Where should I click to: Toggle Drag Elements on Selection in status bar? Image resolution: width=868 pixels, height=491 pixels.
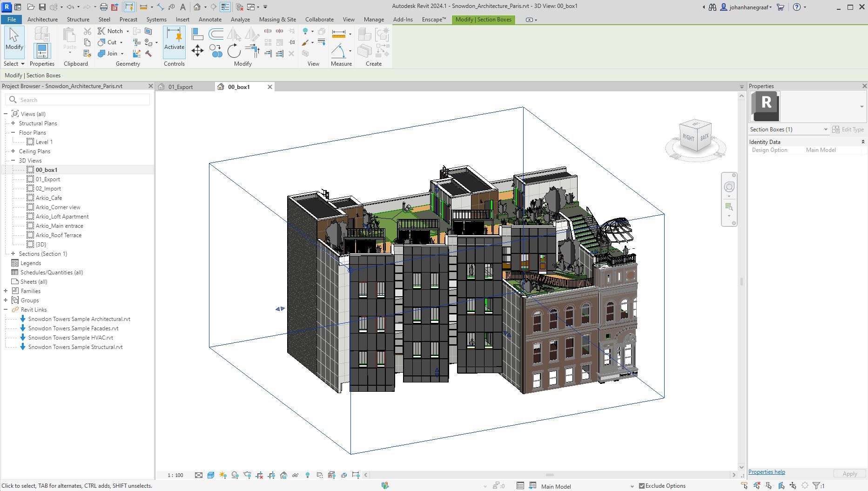pos(793,486)
